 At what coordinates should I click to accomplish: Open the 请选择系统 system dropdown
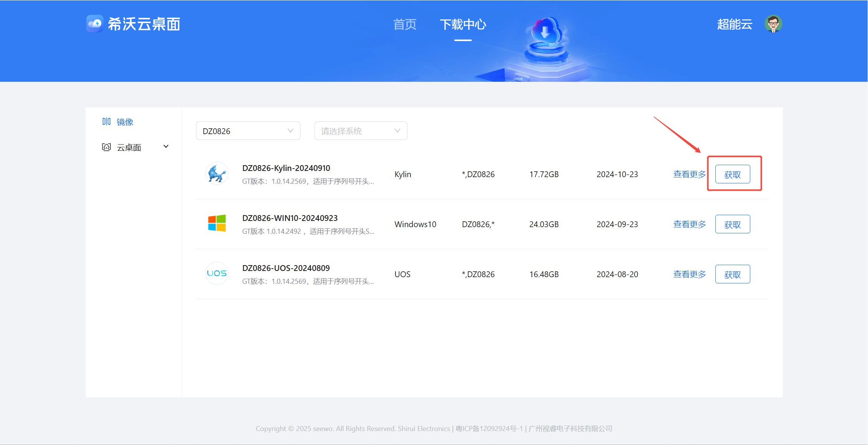(x=361, y=131)
